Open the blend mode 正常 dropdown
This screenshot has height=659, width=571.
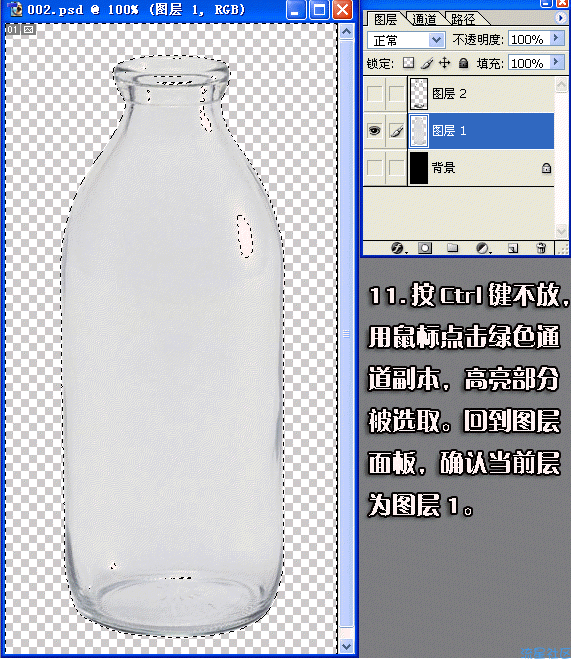coord(406,40)
